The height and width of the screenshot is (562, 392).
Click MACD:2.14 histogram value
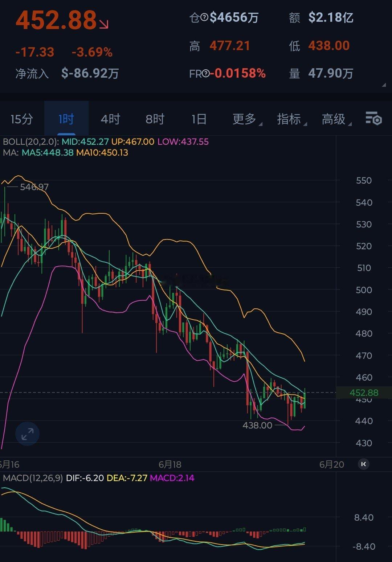172,478
